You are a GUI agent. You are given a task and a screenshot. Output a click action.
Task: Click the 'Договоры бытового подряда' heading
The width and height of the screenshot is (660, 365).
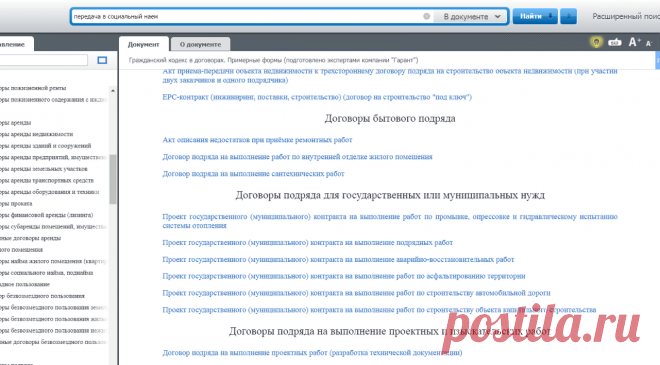(390, 119)
